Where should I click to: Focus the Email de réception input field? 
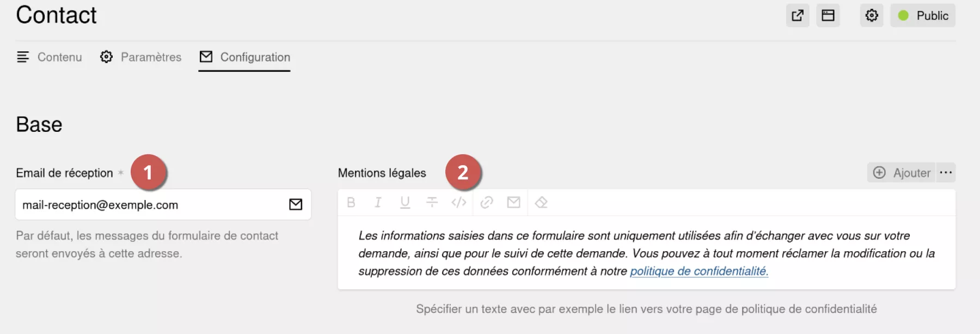click(163, 204)
